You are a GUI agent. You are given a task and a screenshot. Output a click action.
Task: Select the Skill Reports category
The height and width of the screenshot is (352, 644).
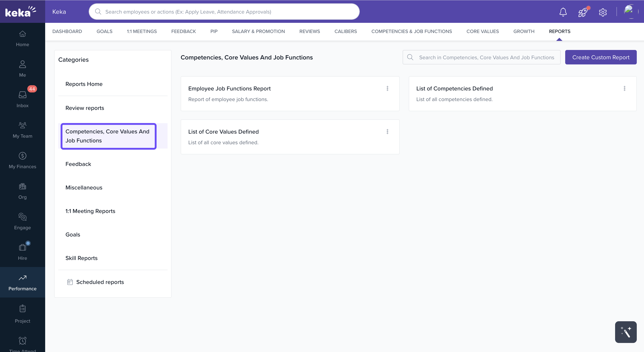[x=82, y=258]
